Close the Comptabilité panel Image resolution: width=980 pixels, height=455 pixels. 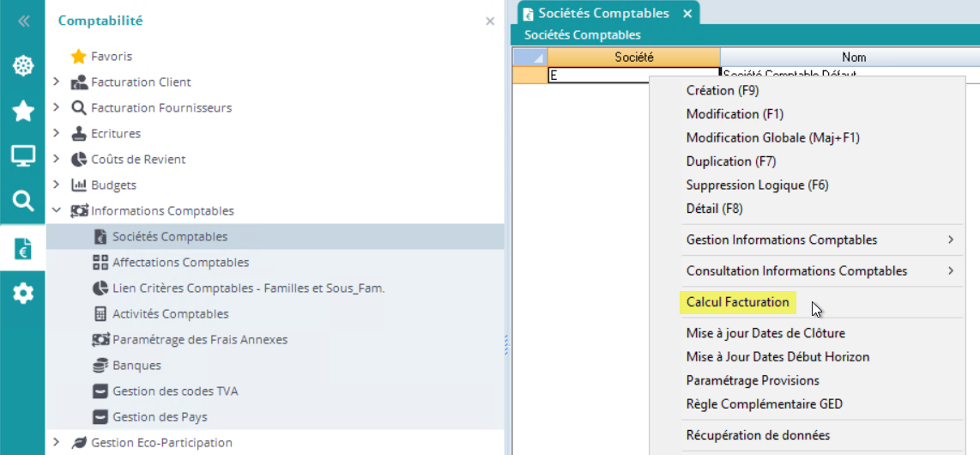490,21
